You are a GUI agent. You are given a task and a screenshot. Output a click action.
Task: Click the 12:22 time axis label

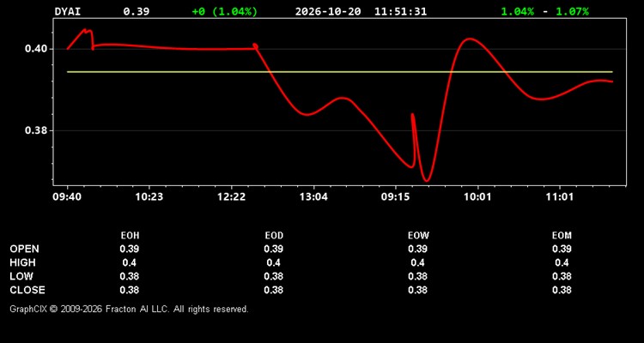(231, 197)
